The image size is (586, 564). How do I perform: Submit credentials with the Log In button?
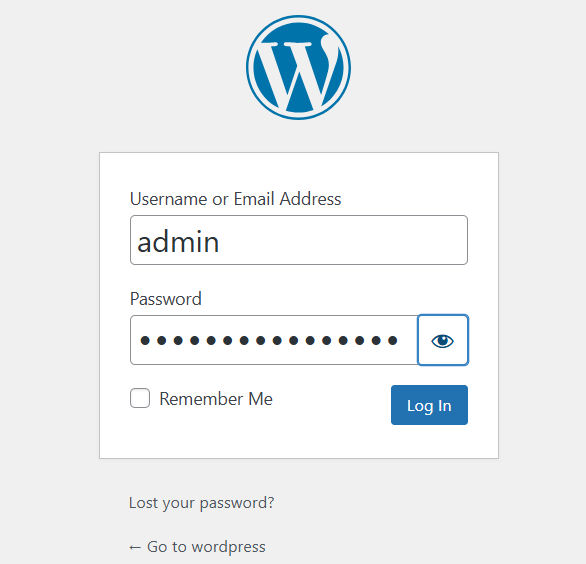429,405
